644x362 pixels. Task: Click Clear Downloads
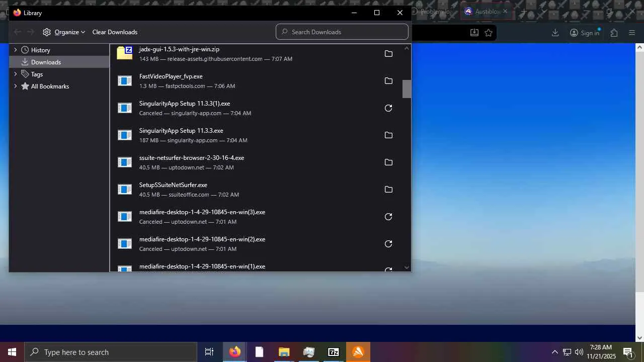(x=115, y=32)
